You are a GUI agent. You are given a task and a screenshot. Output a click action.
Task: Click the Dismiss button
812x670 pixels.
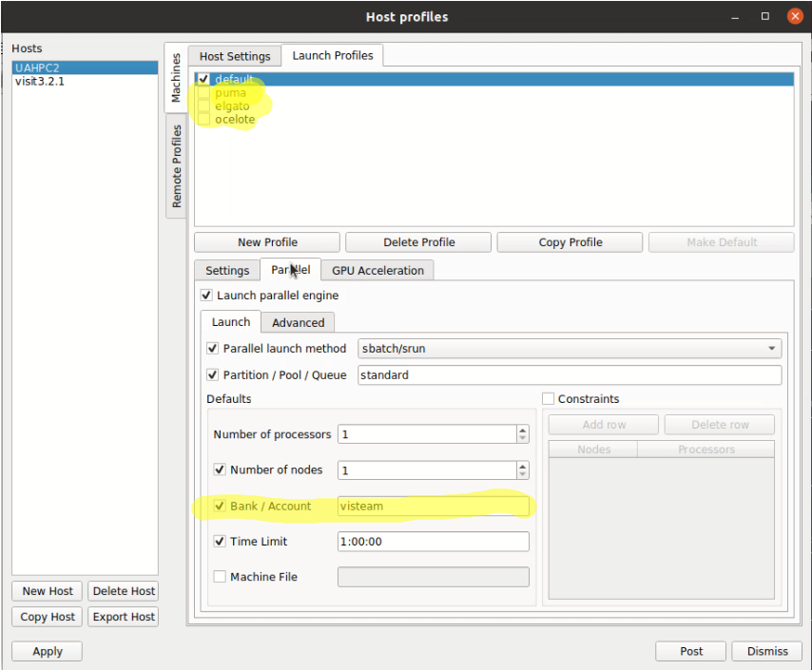click(x=767, y=651)
